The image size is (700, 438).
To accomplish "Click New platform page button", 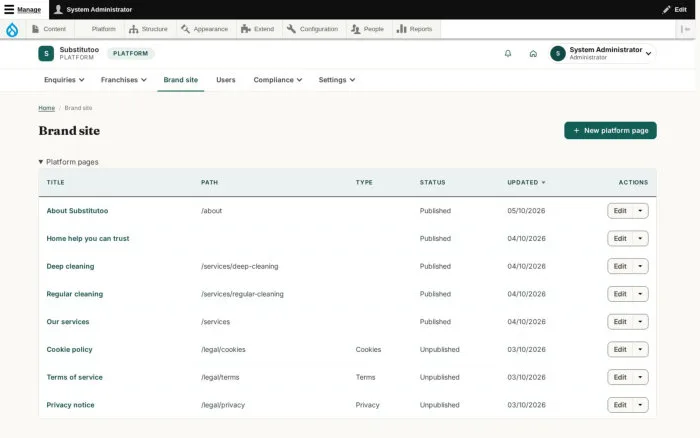I will click(x=610, y=130).
